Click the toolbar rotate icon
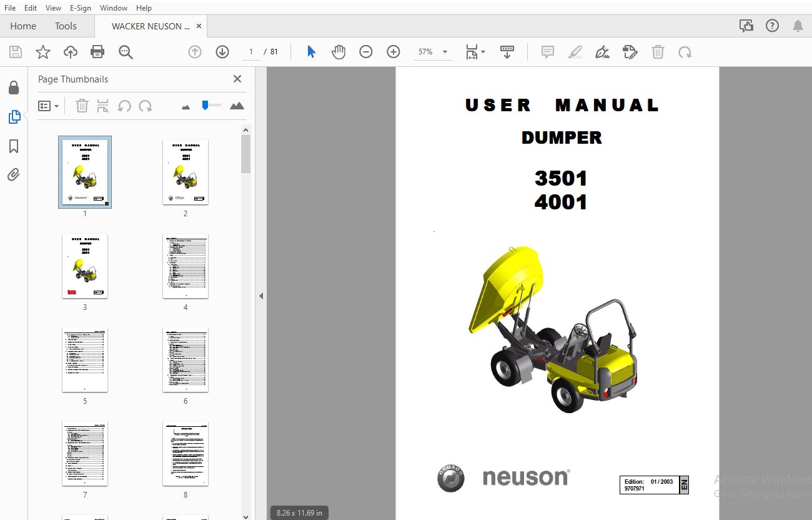The image size is (812, 520). pos(685,52)
